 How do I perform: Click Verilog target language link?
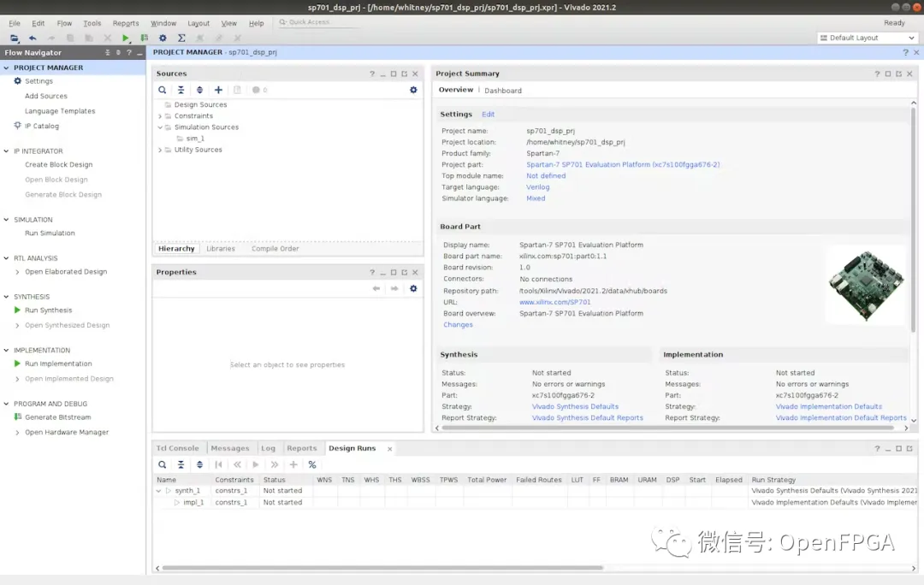click(x=537, y=186)
